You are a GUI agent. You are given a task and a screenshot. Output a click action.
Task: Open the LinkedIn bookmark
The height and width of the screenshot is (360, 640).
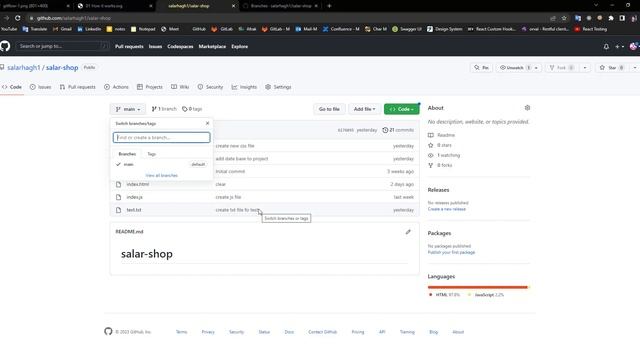pyautogui.click(x=89, y=29)
